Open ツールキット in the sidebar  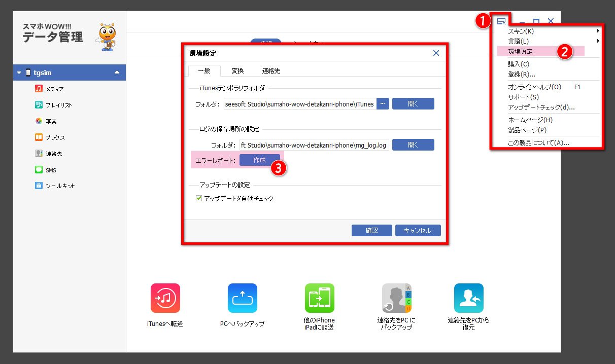(x=60, y=186)
